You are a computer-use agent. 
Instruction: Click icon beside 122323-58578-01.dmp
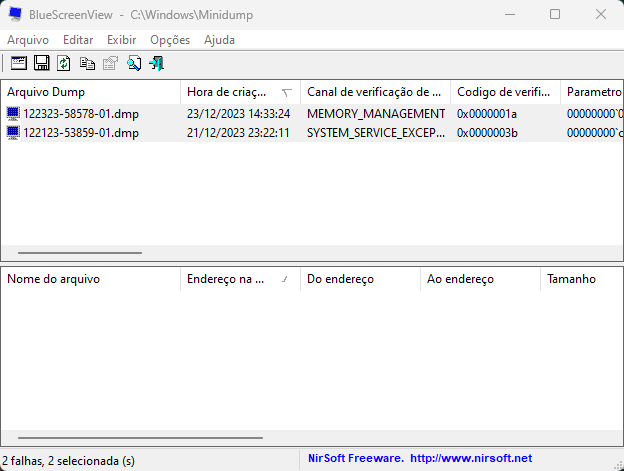click(x=13, y=114)
